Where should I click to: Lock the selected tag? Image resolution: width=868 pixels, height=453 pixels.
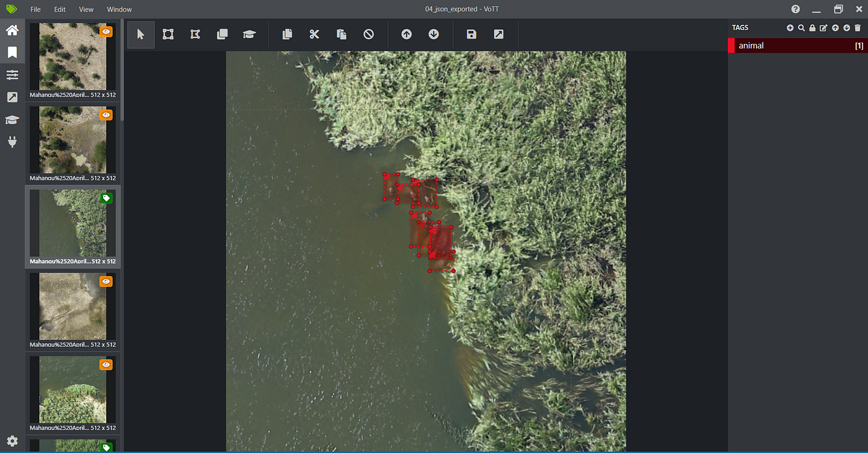[812, 28]
